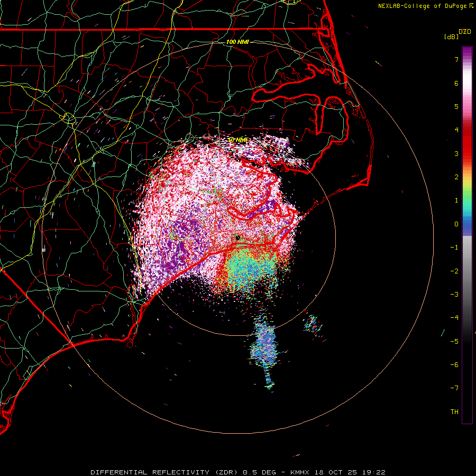This screenshot has width=476, height=476.
Task: Select the 6 dB scale label
Action: point(456,83)
